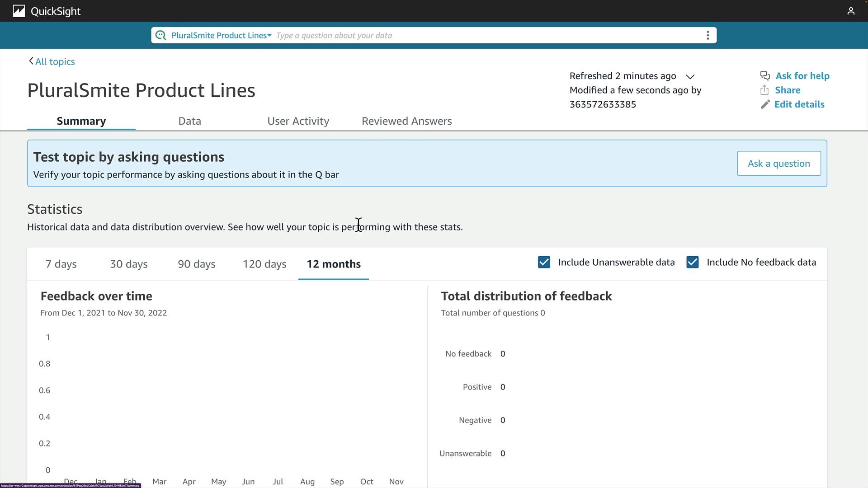Switch to the Data tab

(x=189, y=121)
